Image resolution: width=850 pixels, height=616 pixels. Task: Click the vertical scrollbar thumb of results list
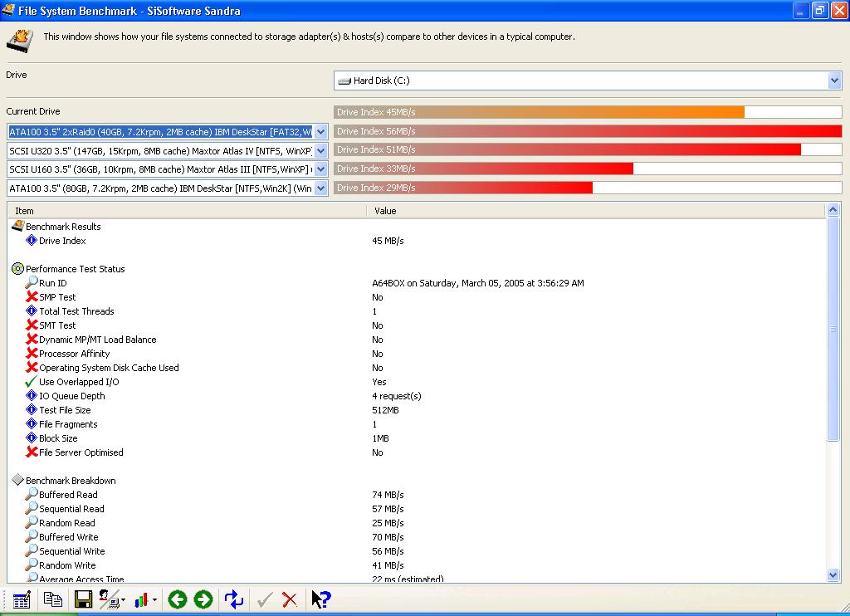[x=833, y=329]
